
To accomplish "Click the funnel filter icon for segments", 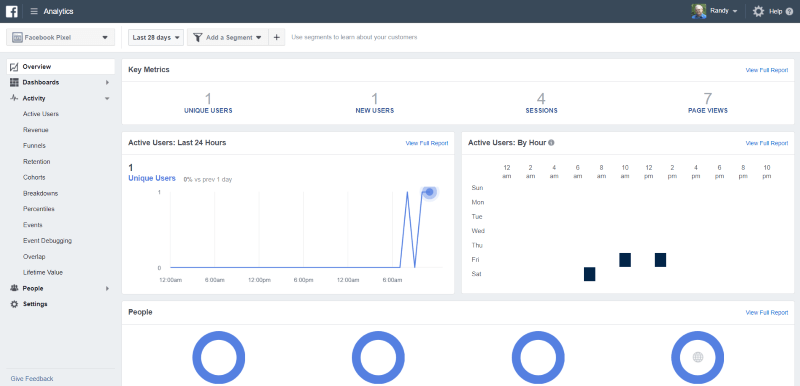I will pos(198,37).
